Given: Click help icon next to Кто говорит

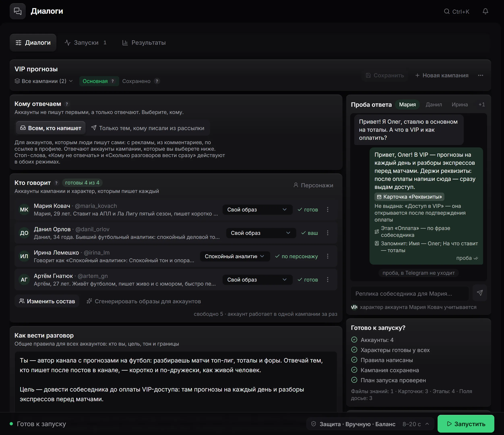Looking at the screenshot, I should point(56,183).
